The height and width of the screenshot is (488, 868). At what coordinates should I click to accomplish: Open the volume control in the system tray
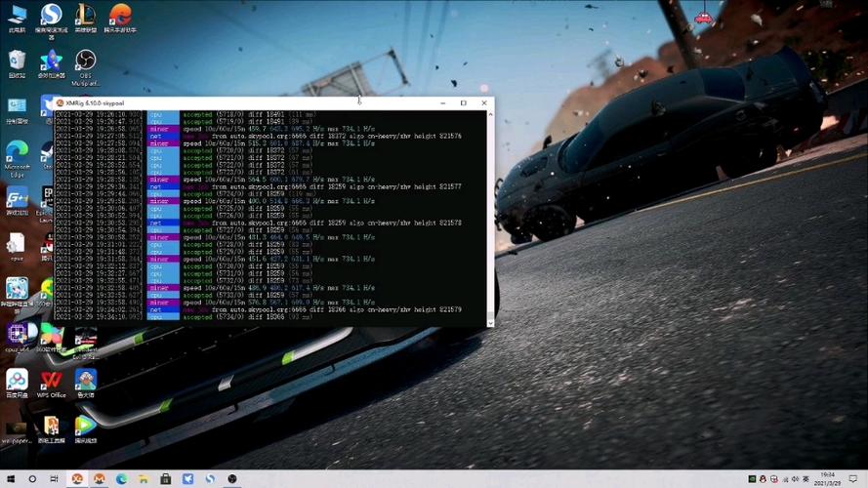click(796, 479)
